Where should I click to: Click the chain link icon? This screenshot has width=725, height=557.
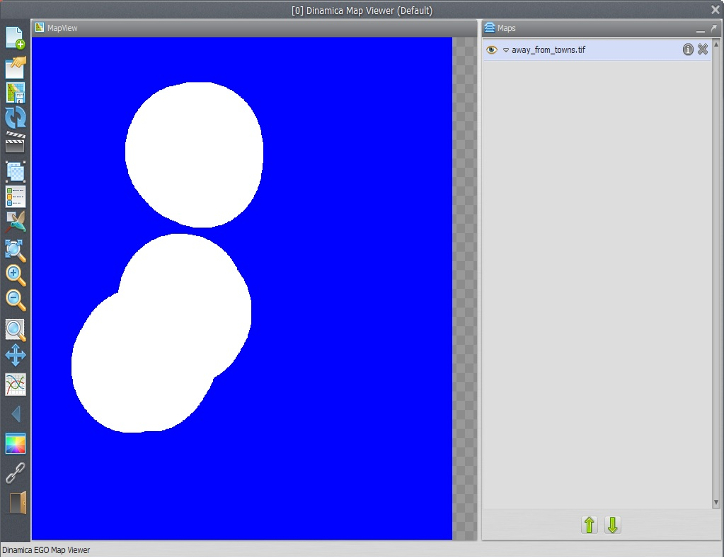click(15, 473)
